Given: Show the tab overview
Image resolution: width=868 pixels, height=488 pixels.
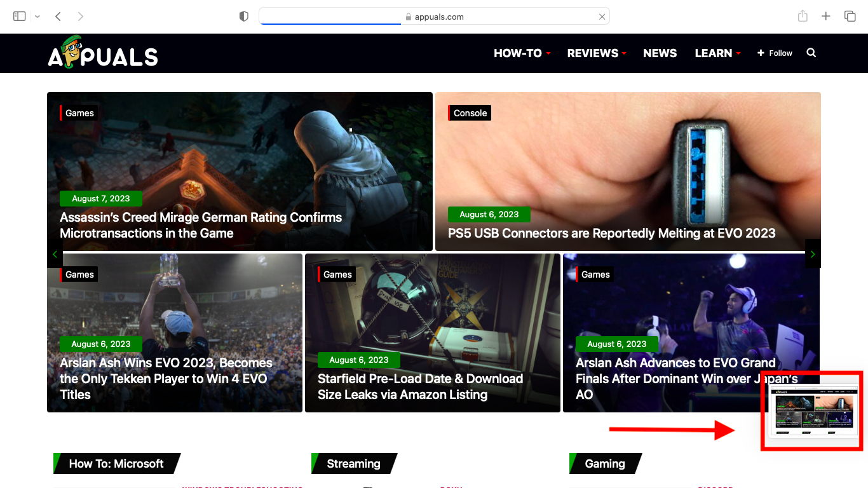Looking at the screenshot, I should point(850,17).
